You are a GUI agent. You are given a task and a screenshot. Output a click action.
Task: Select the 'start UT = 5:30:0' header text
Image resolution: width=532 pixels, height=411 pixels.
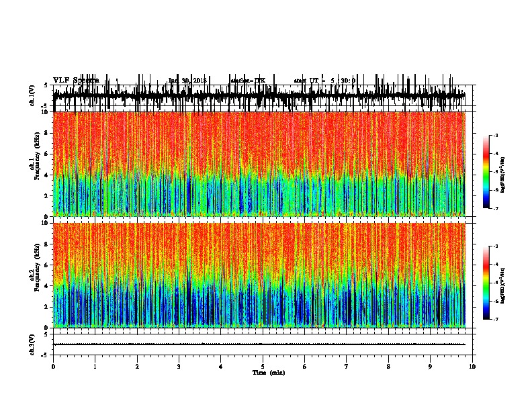(x=324, y=81)
